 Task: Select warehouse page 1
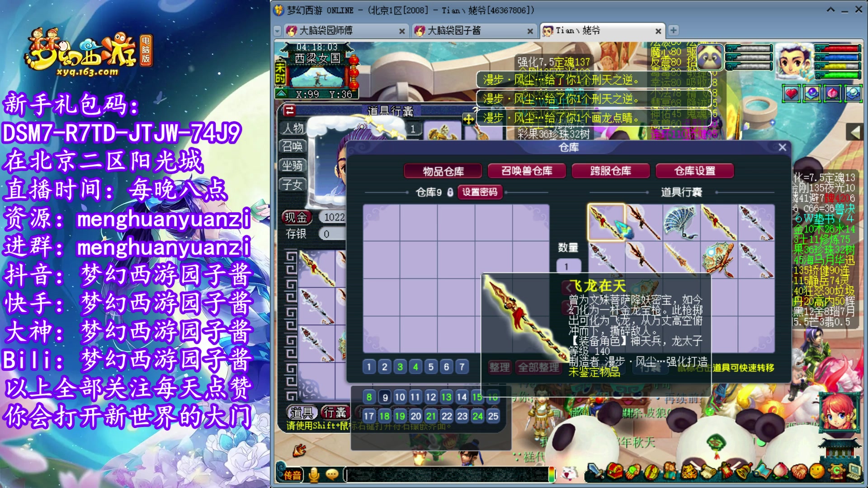click(x=369, y=367)
